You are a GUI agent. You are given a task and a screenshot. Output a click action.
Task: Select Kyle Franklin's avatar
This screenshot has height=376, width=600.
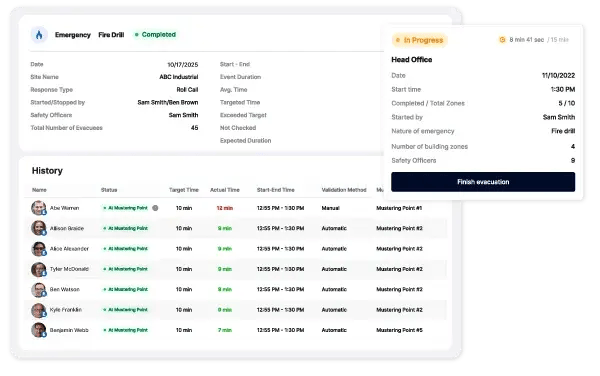pyautogui.click(x=39, y=310)
